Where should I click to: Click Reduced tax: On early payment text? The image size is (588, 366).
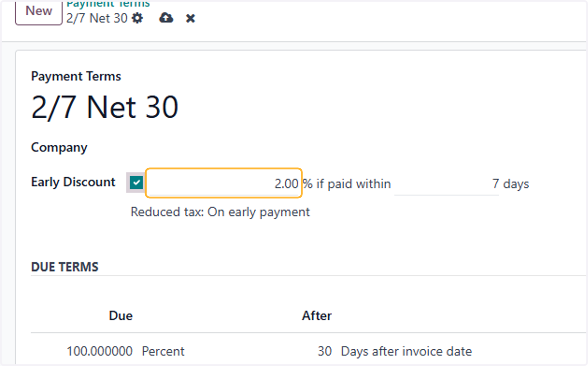point(220,212)
